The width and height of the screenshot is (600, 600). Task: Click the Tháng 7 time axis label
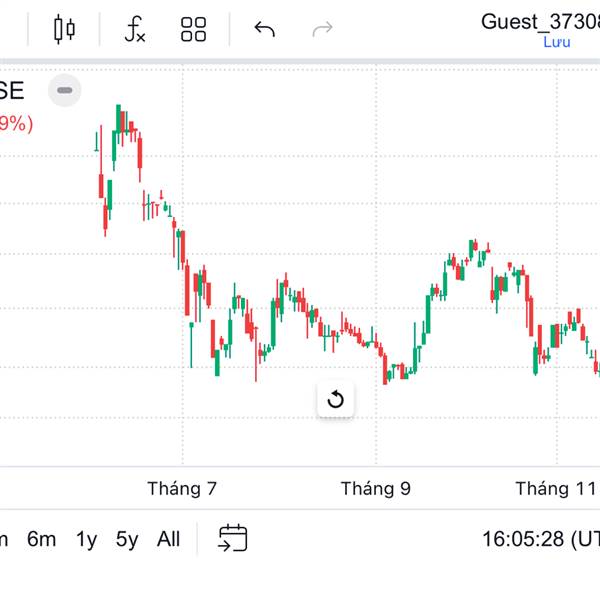[x=182, y=489]
